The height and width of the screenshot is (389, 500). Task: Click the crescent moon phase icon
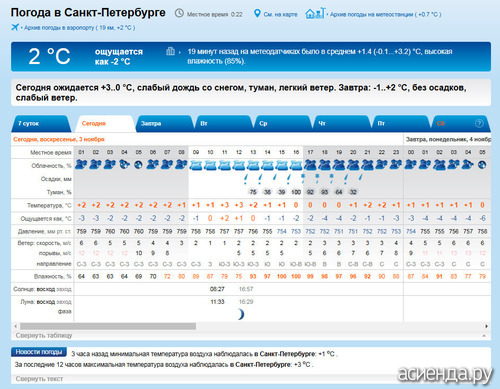point(241,314)
